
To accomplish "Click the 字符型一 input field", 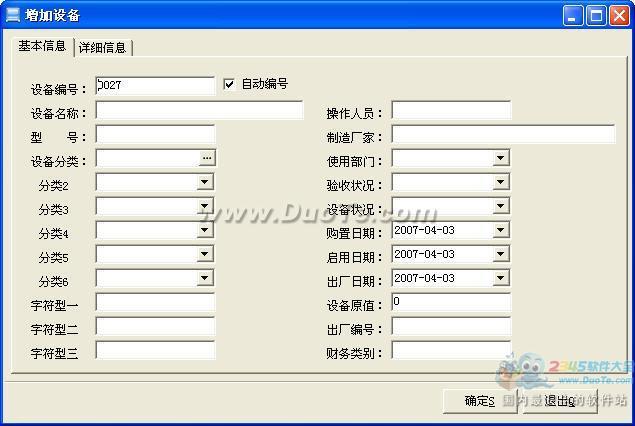I will point(155,302).
